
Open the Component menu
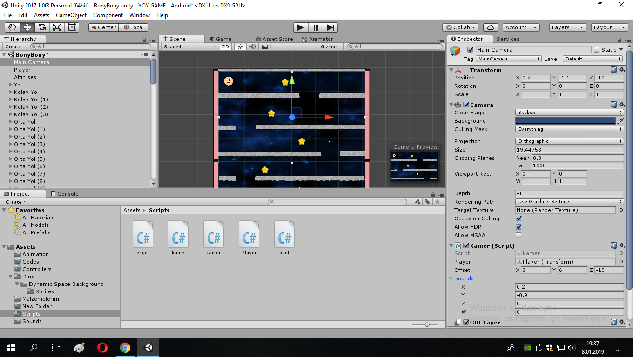pos(108,15)
